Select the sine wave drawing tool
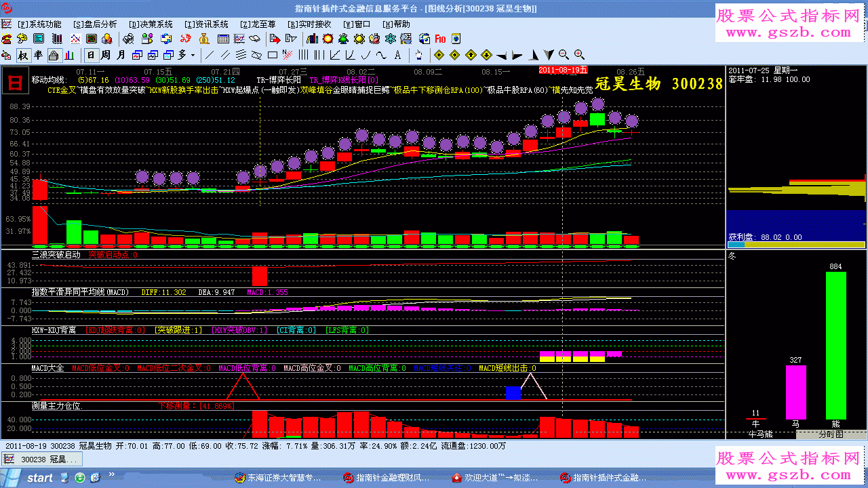Image resolution: width=868 pixels, height=488 pixels. tap(381, 55)
